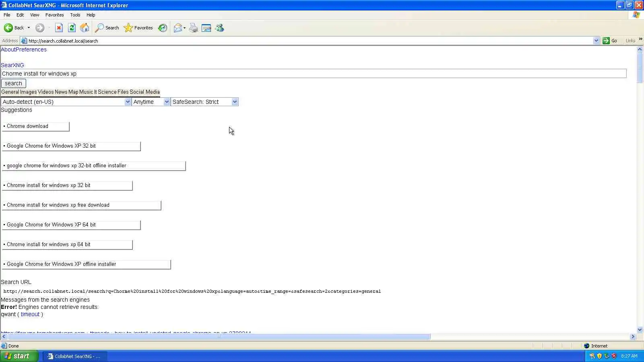The height and width of the screenshot is (362, 644).
Task: Select the Science search category
Action: tap(107, 92)
